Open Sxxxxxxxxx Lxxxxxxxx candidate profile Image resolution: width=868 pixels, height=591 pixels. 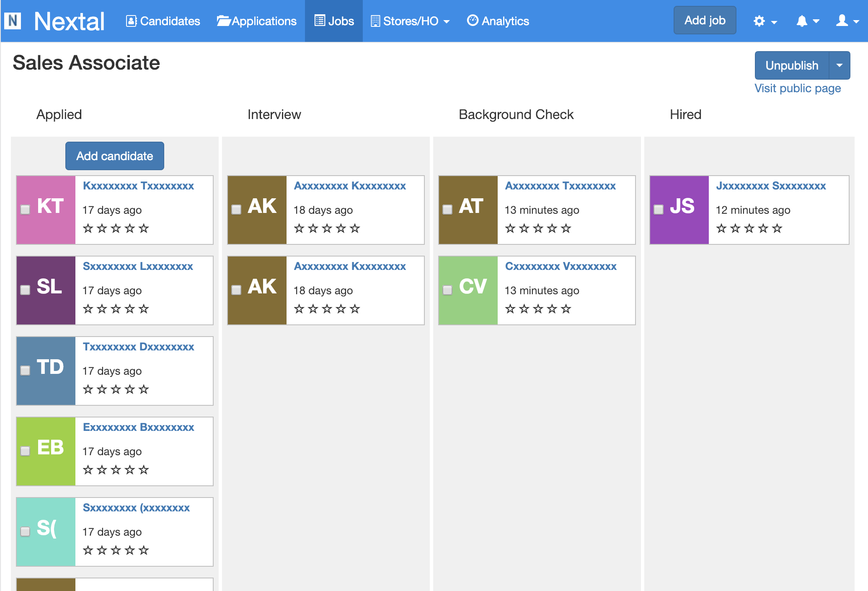[138, 266]
